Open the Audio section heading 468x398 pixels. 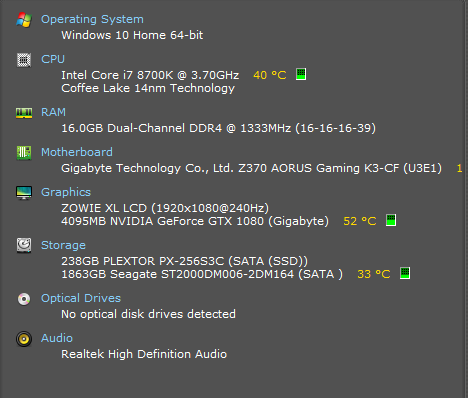click(57, 338)
